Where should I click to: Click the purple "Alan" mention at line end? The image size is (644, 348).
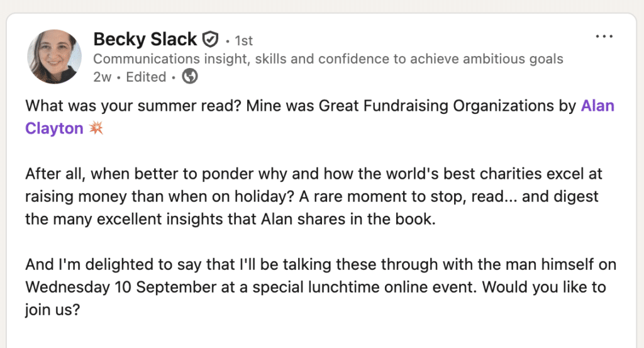pyautogui.click(x=597, y=106)
